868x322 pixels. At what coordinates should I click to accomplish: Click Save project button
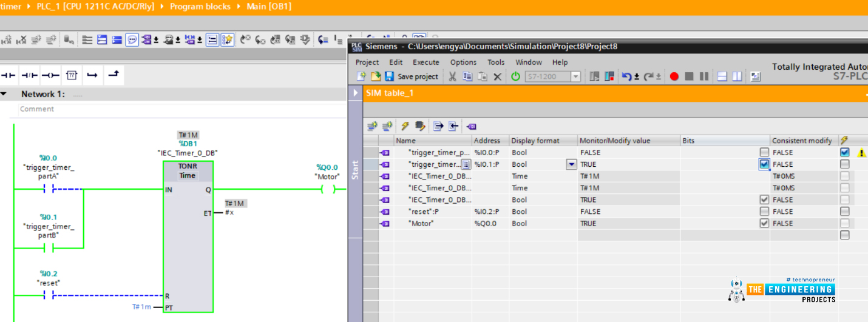pyautogui.click(x=411, y=76)
